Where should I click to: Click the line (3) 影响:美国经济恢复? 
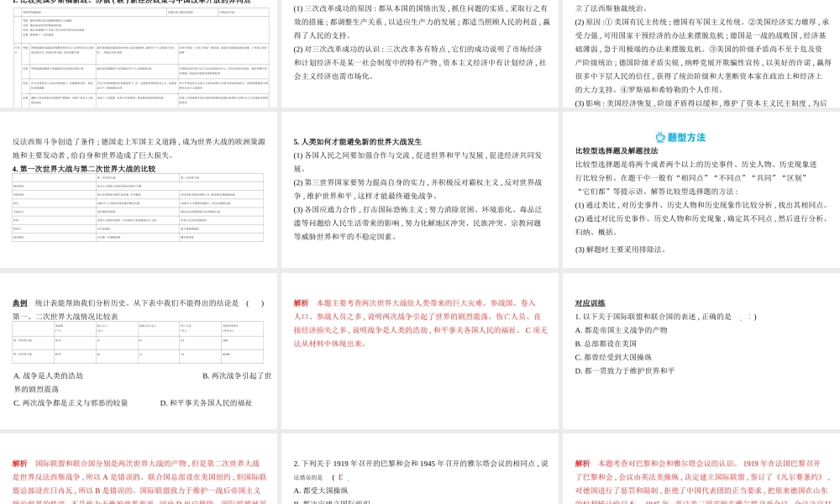[x=701, y=103]
